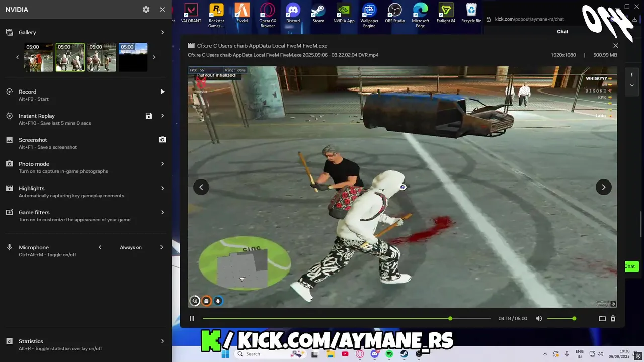Screen dimensions: 644x362
Task: Start recording with the Record play arrow
Action: point(162,92)
